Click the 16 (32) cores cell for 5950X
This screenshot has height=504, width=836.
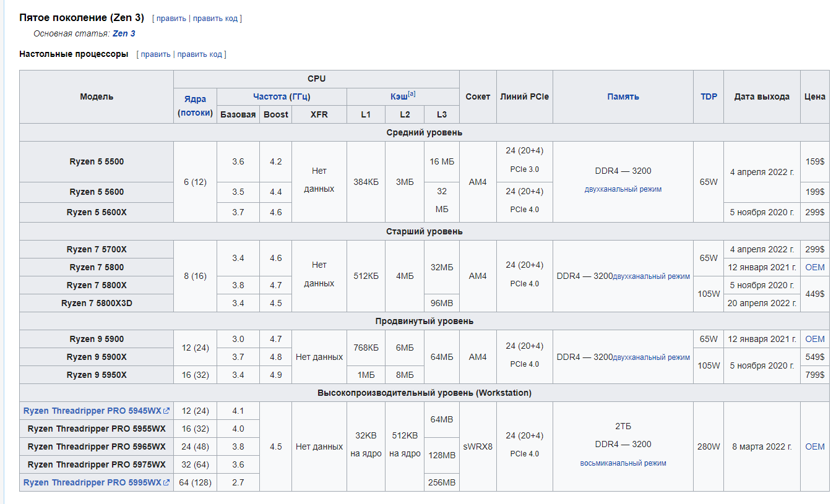point(195,375)
